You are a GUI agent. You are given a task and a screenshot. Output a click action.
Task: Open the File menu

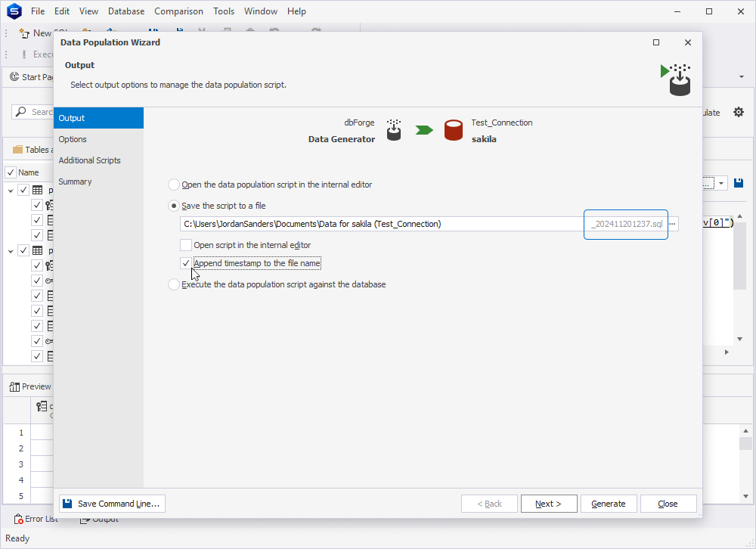[x=38, y=11]
